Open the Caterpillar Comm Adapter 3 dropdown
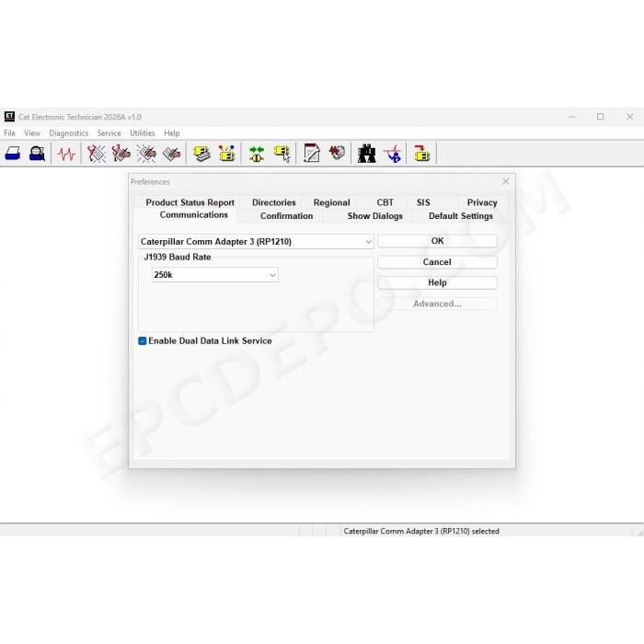The width and height of the screenshot is (644, 644). point(256,241)
